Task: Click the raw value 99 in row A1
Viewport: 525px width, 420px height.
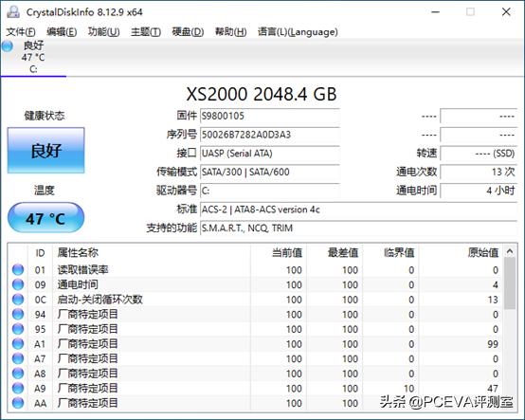Action: pos(493,344)
